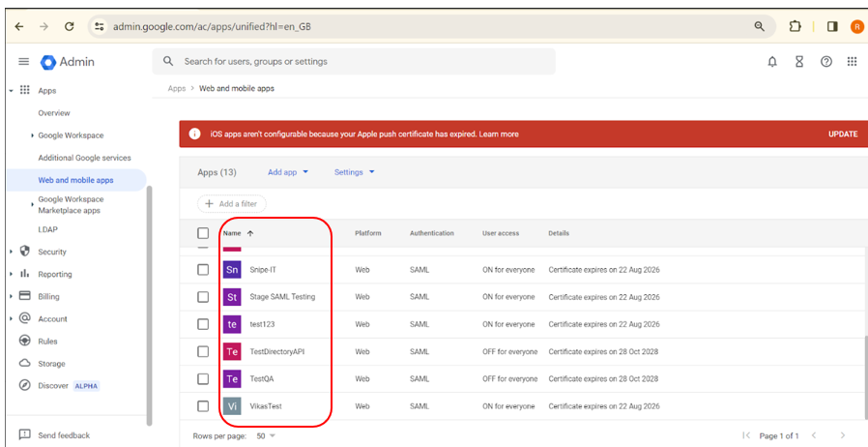Open the Google apps grid launcher

coord(853,62)
